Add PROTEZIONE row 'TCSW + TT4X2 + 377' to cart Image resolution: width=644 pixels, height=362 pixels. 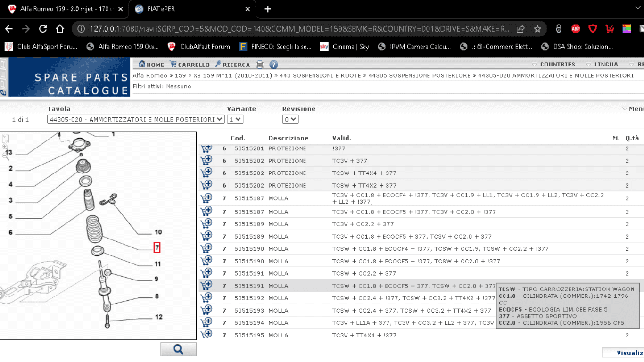[x=206, y=185]
